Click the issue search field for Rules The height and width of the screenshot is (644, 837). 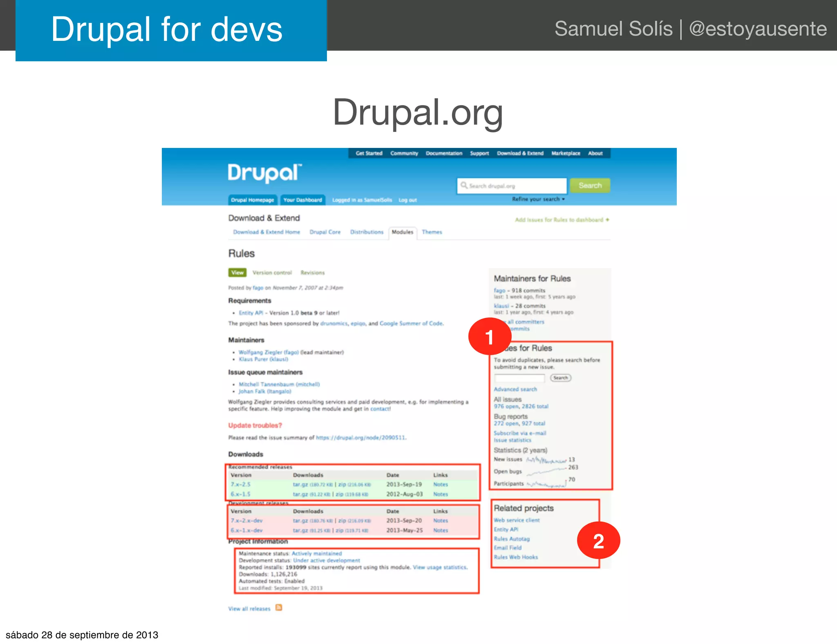pyautogui.click(x=519, y=378)
